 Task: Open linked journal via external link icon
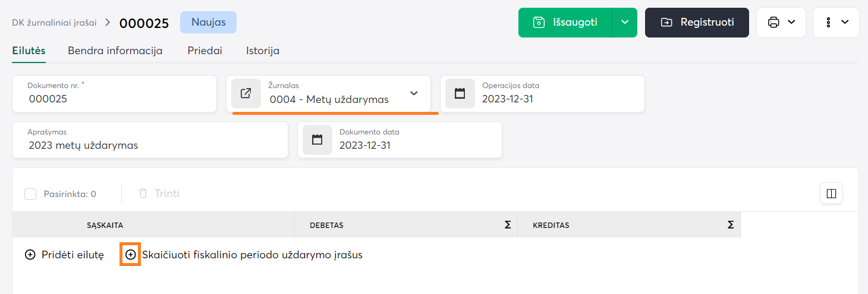coord(246,93)
